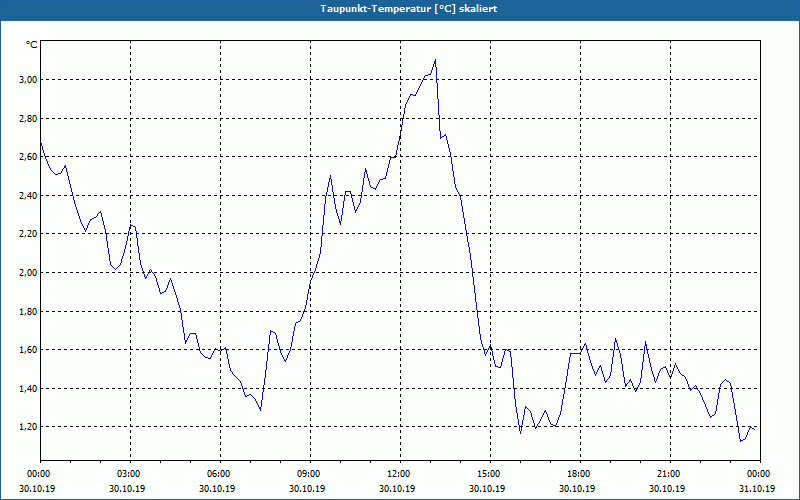Click the dew point peak above 3,00

(x=435, y=60)
